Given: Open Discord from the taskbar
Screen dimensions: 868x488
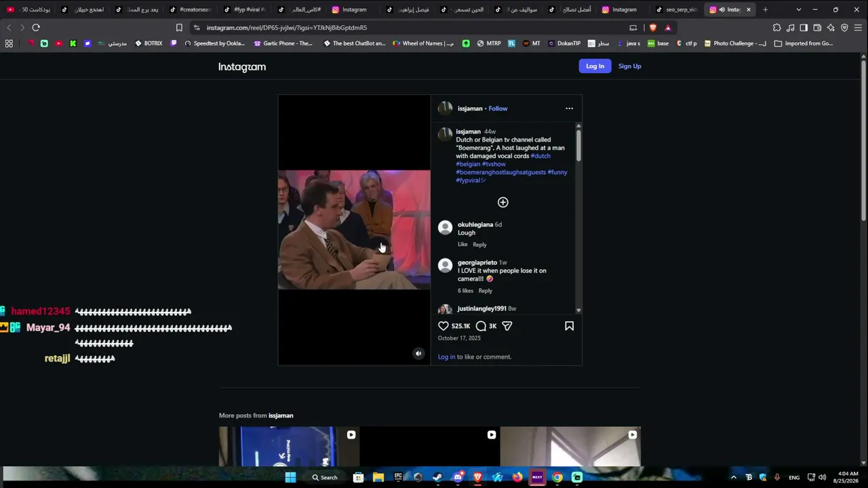Looking at the screenshot, I should pos(458,477).
